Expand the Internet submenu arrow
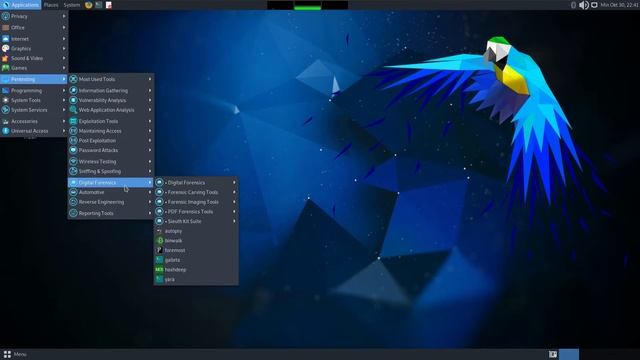The image size is (640, 360). (x=64, y=39)
